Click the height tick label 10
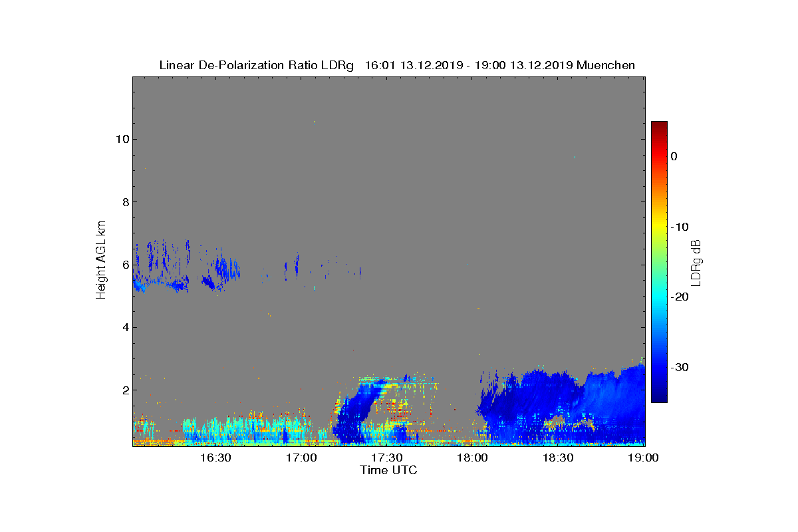This screenshot has width=798, height=532. pos(122,139)
